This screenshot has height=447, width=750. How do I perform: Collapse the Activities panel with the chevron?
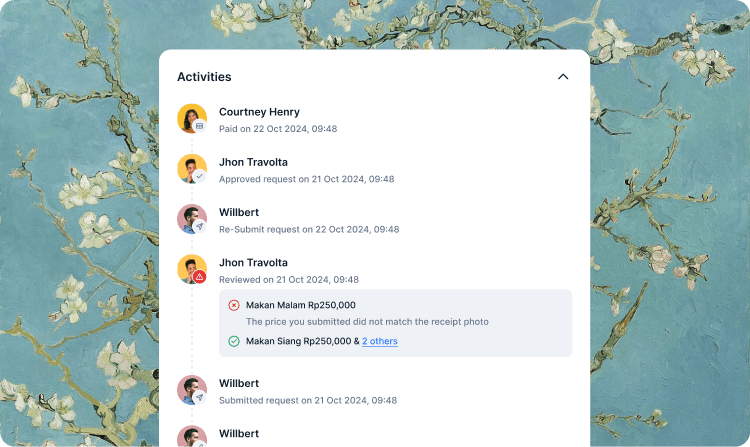[563, 77]
